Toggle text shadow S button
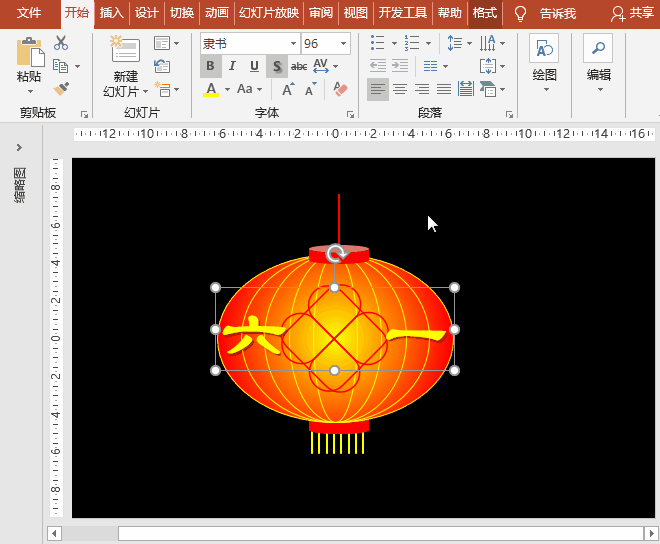 [277, 66]
